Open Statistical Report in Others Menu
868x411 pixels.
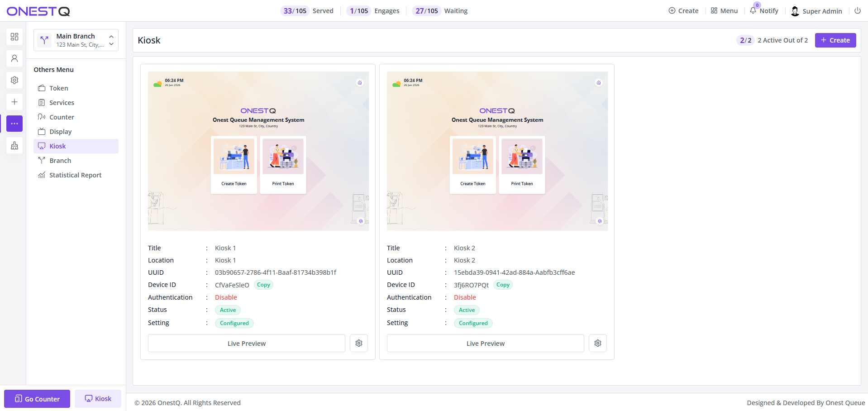coord(76,175)
